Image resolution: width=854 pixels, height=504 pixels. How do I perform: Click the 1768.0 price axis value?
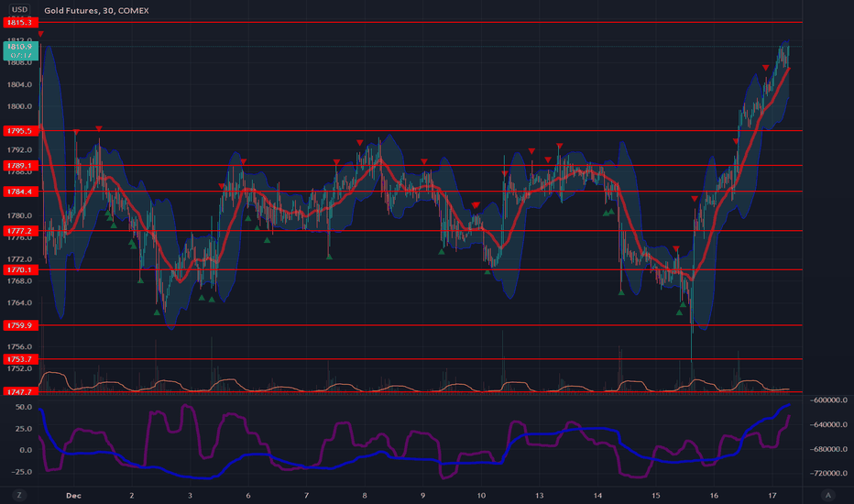click(19, 281)
